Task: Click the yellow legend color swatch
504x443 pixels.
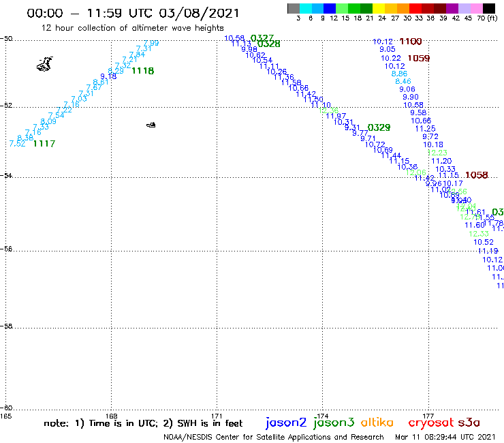Action: [378, 8]
